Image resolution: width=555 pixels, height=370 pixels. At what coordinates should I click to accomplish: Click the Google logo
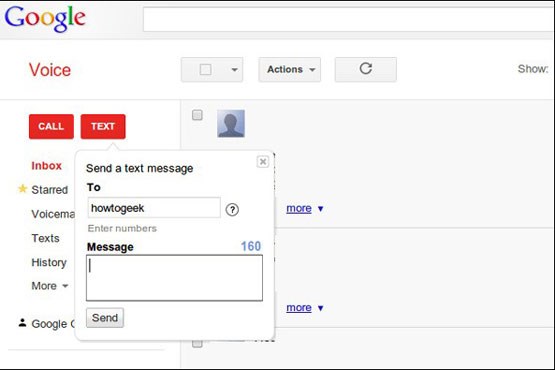point(45,18)
